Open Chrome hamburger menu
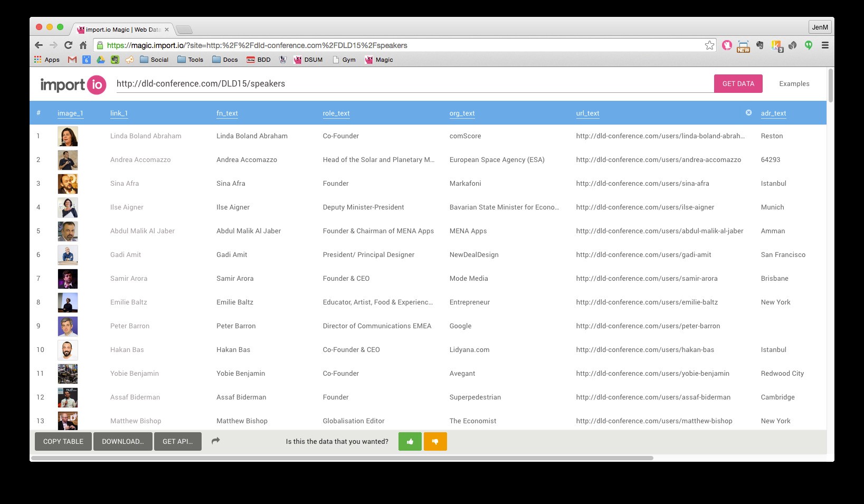 825,45
